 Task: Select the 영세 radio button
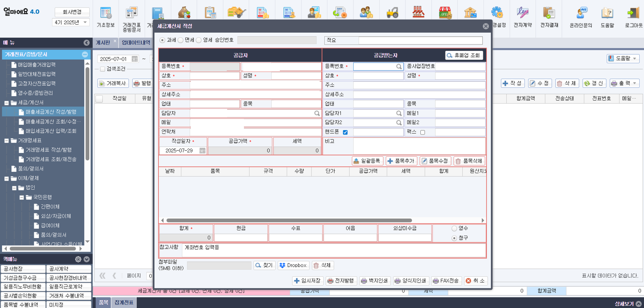pyautogui.click(x=199, y=40)
